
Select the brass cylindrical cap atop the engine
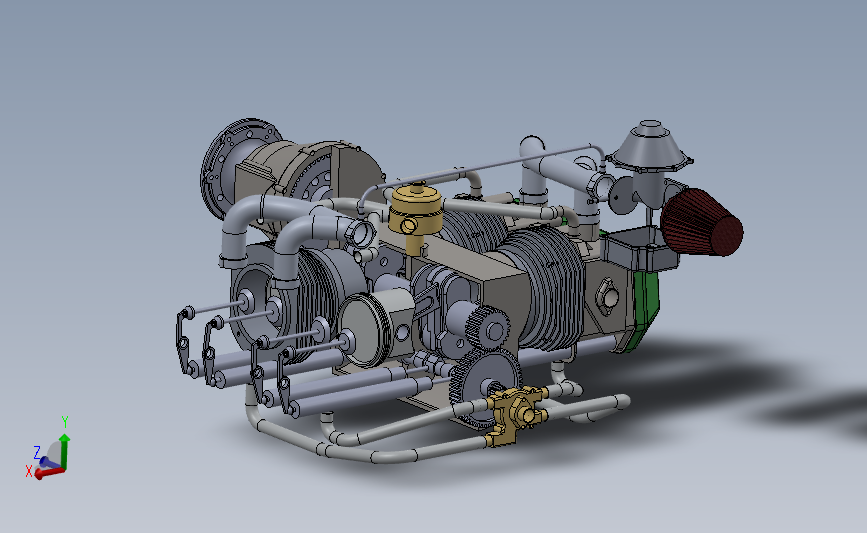[416, 211]
